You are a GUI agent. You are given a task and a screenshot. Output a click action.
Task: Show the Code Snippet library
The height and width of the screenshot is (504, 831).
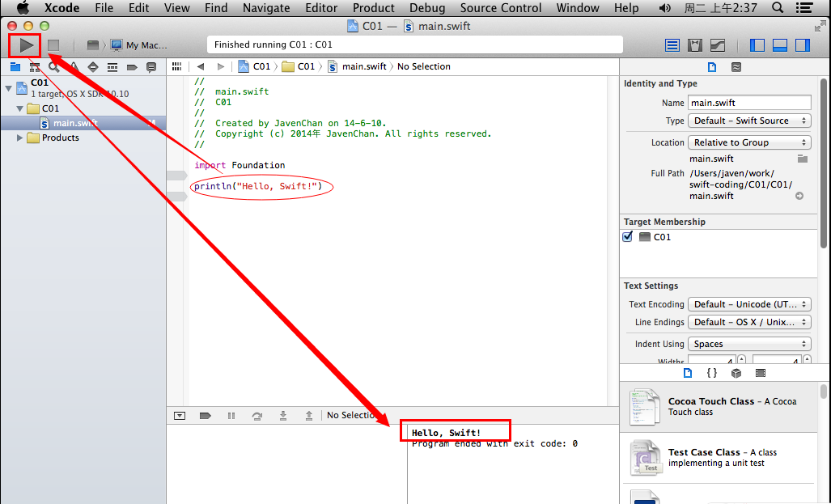712,373
